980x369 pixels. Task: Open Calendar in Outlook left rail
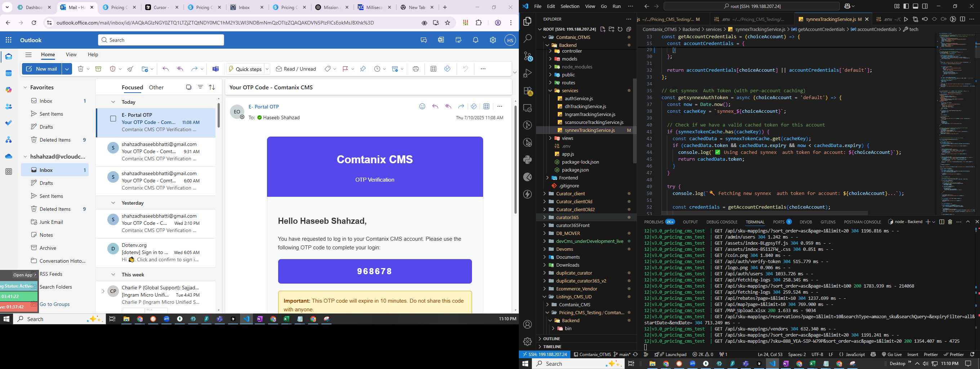click(8, 73)
